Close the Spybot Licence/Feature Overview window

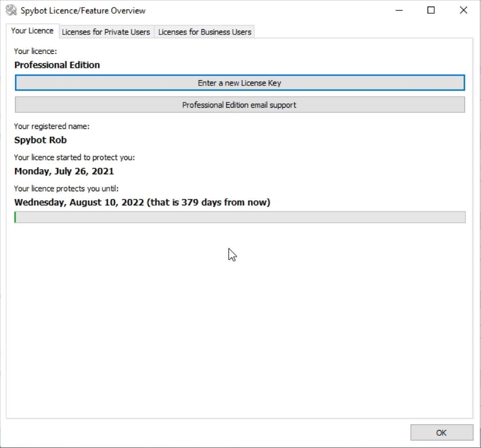(464, 10)
